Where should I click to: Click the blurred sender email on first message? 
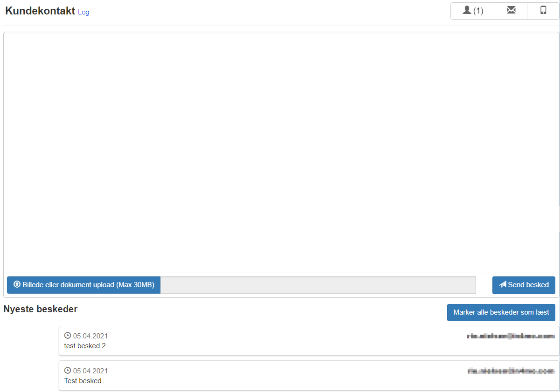(x=511, y=336)
